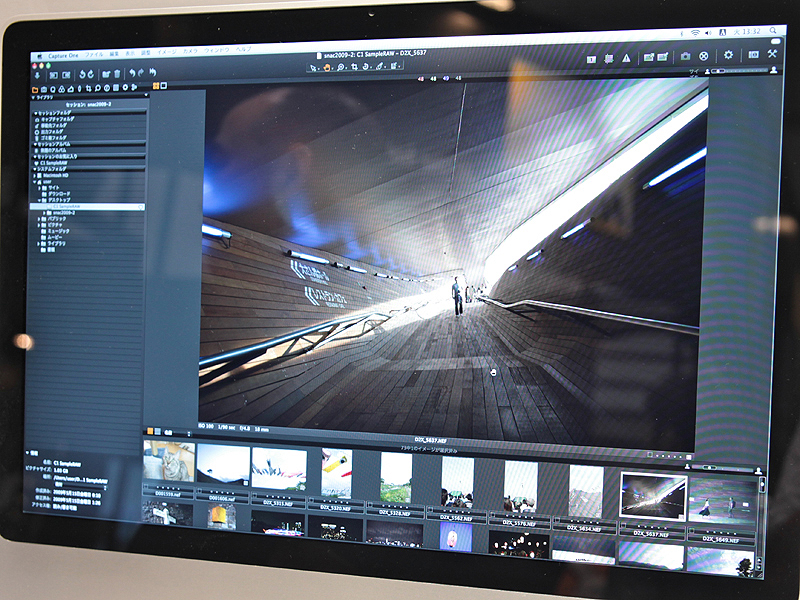
Task: Switch browser to list view mode icon
Action: (x=158, y=432)
